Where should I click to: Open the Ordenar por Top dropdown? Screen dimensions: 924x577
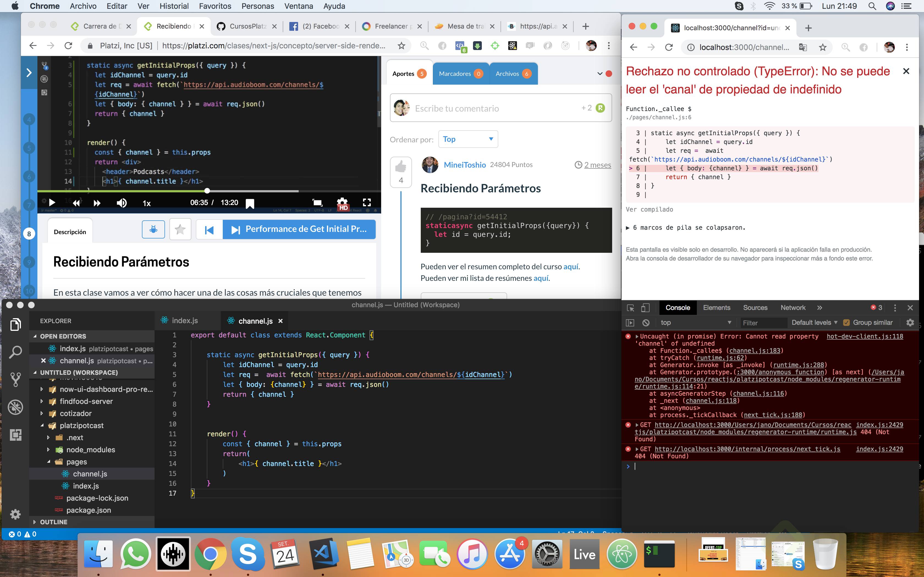click(468, 139)
